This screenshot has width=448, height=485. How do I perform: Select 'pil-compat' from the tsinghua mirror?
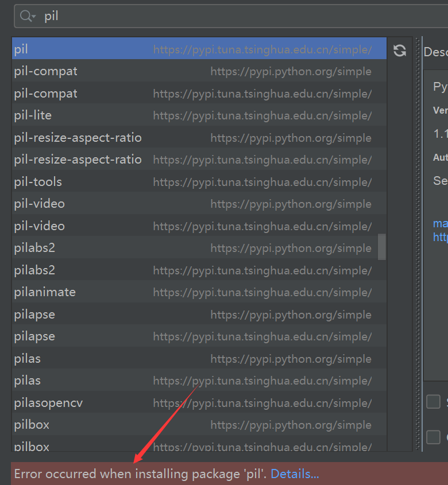point(199,93)
